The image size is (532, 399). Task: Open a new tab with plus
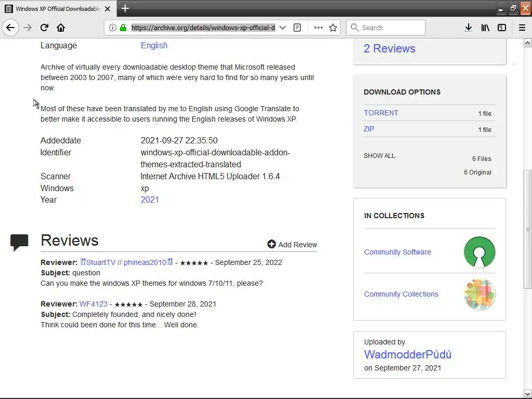click(x=125, y=8)
